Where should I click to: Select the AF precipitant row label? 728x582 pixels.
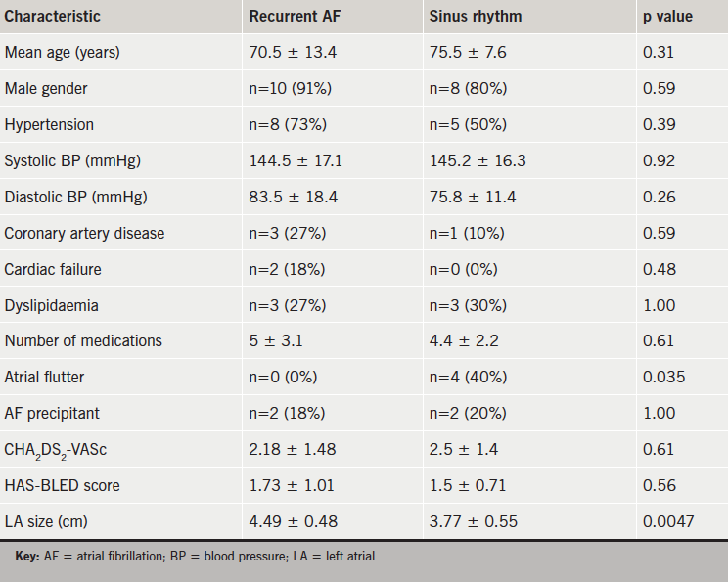point(51,413)
